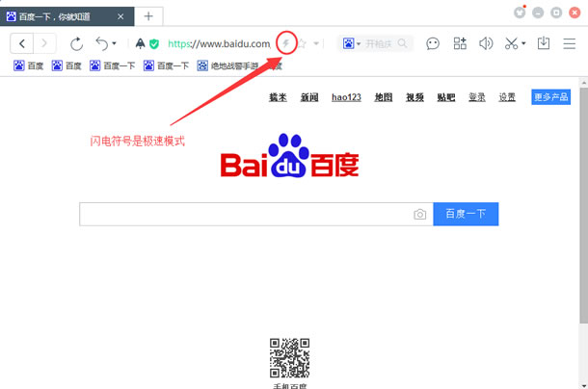The height and width of the screenshot is (389, 588).
Task: Open the hamburger main menu
Action: point(570,43)
